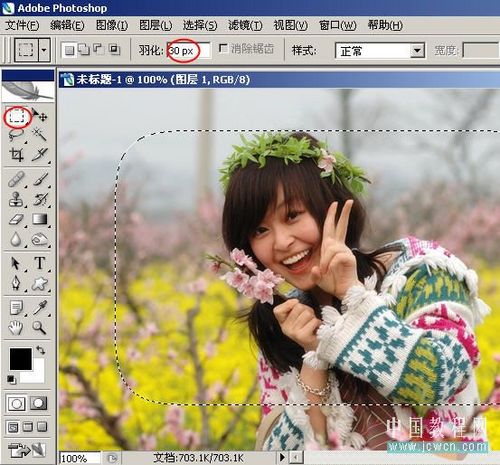
Task: Click the Adobe feather logo in toolbox
Action: tap(28, 91)
